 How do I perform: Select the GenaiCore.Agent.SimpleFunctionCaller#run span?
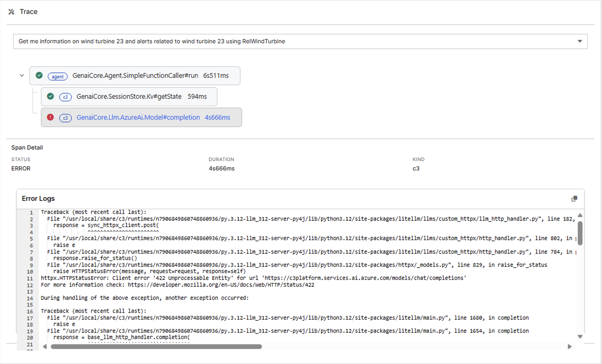135,76
